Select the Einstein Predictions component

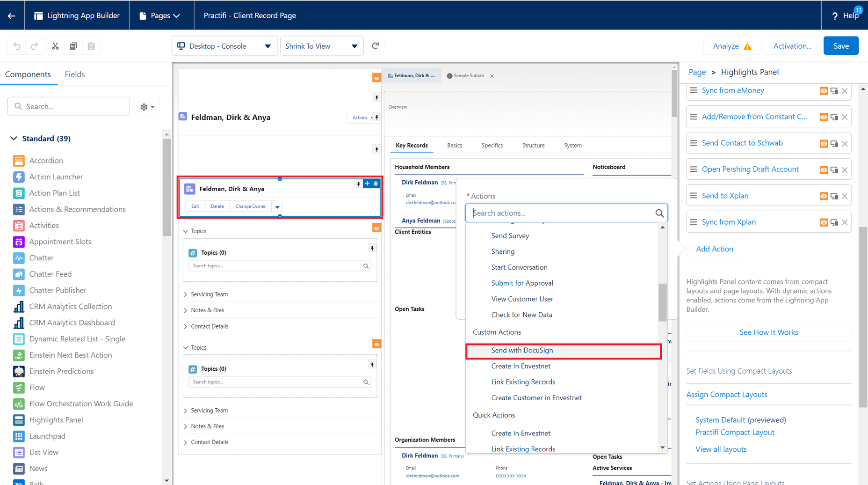point(61,371)
